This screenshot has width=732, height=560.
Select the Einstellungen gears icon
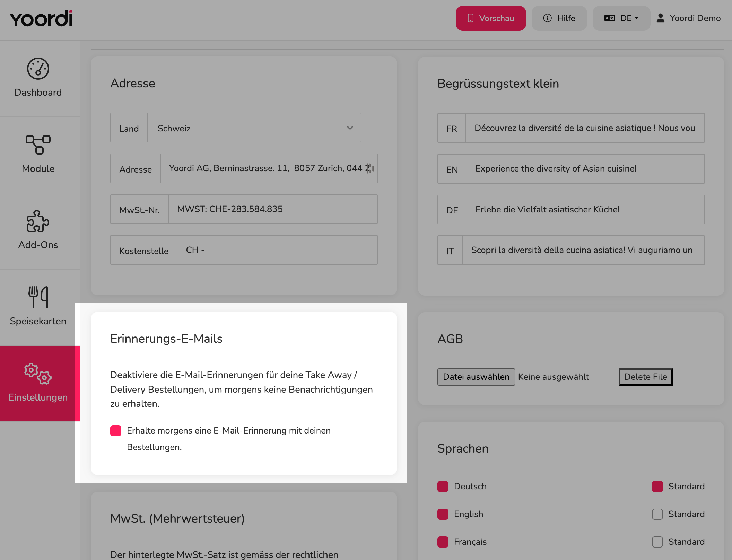click(x=38, y=374)
